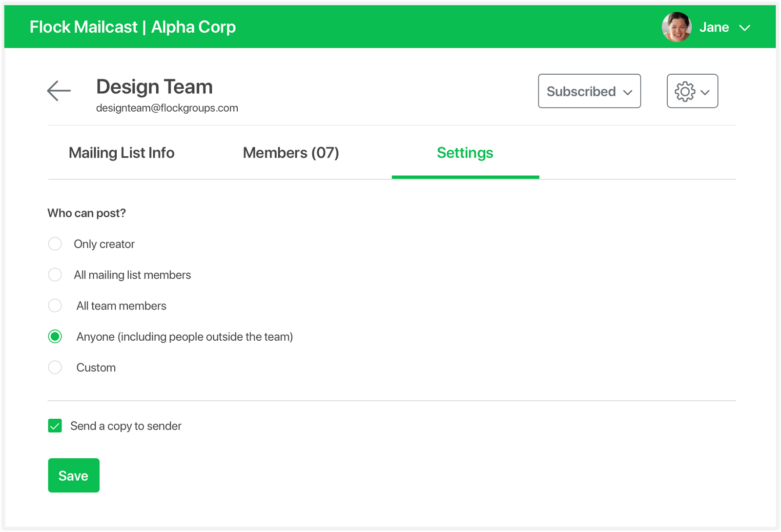Save the mailing list settings
Image resolution: width=781 pixels, height=532 pixels.
[74, 475]
